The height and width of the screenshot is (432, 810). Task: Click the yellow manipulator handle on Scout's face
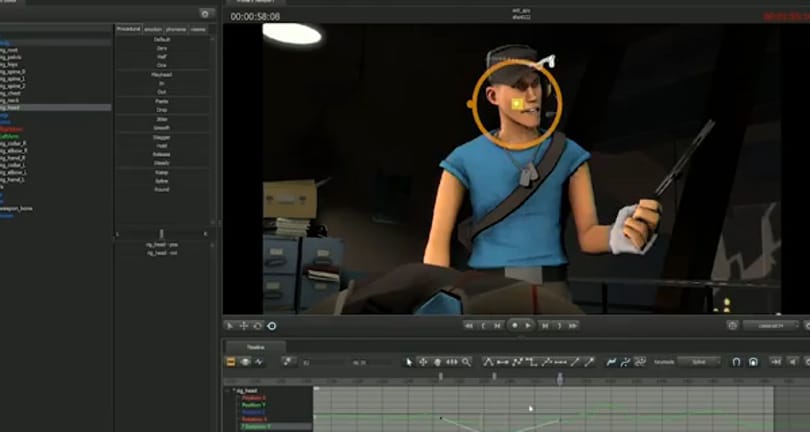pyautogui.click(x=518, y=104)
